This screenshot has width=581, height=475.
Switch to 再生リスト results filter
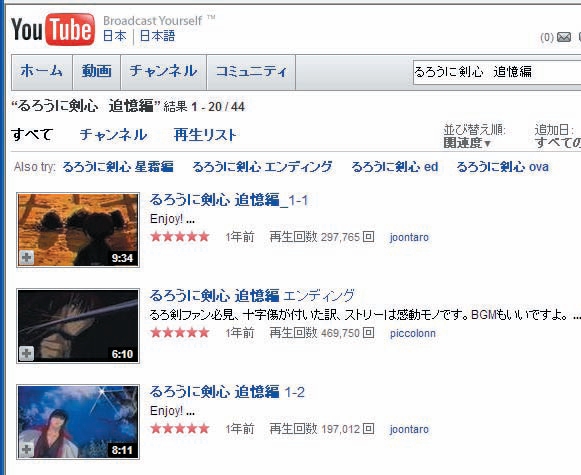[x=205, y=135]
